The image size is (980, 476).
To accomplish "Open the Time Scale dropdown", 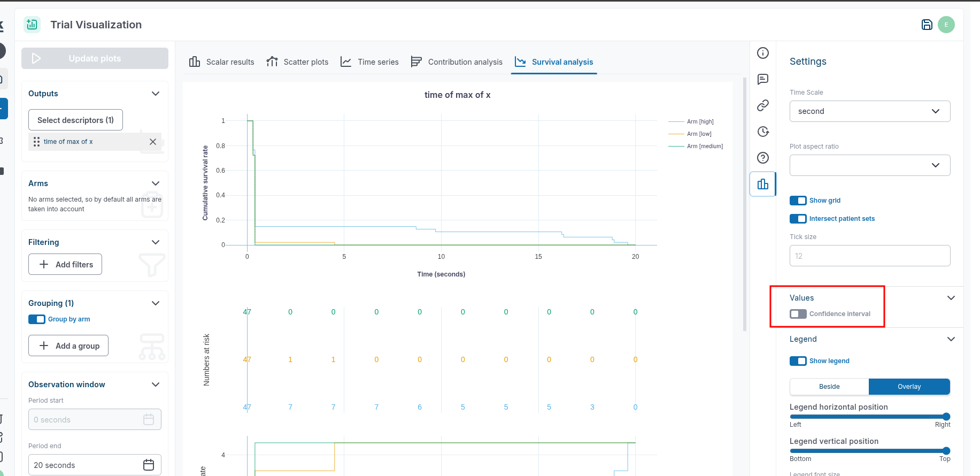I will [870, 111].
